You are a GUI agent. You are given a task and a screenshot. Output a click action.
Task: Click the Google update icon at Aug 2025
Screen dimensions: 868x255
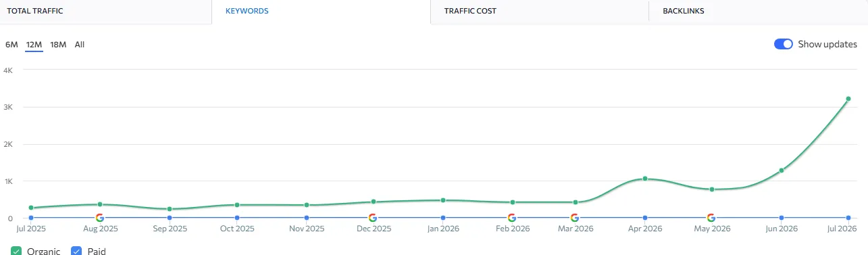(99, 218)
